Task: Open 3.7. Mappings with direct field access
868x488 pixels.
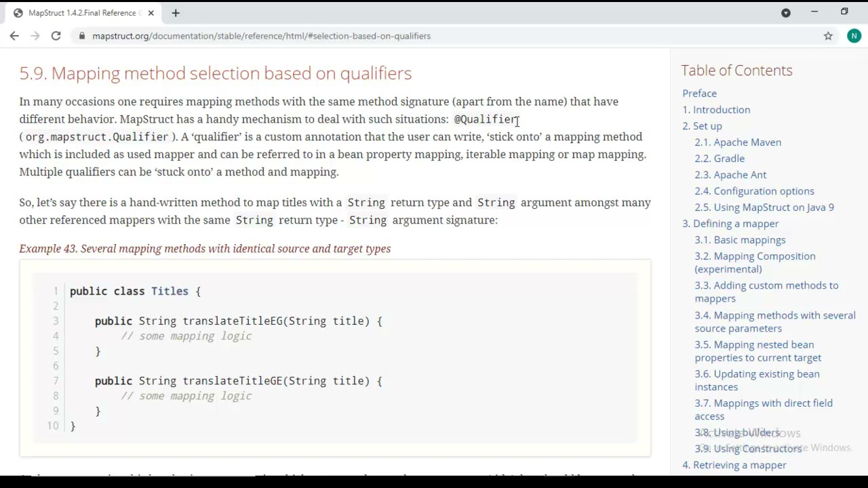Action: [x=763, y=409]
